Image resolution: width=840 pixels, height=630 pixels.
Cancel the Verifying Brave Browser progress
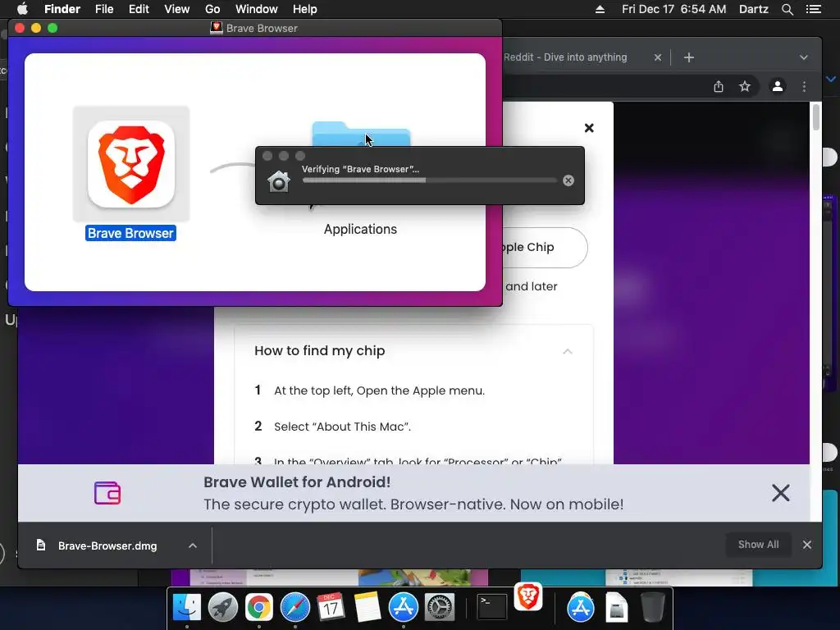[x=568, y=180]
